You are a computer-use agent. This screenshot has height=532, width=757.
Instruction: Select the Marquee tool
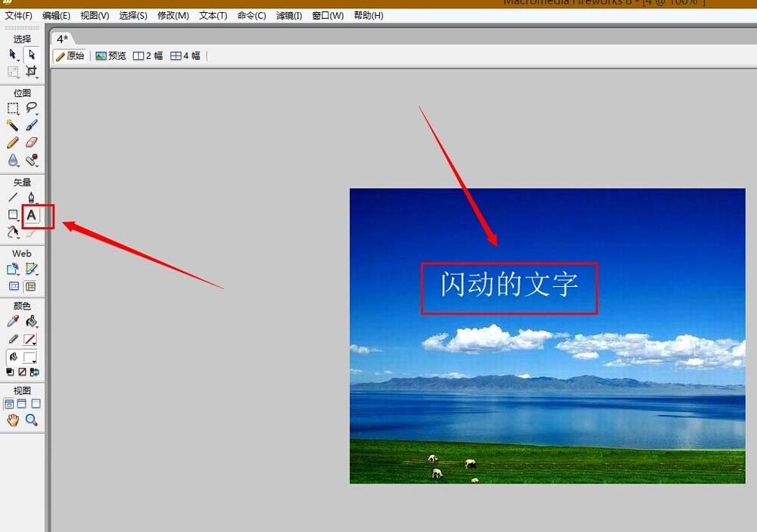click(13, 108)
